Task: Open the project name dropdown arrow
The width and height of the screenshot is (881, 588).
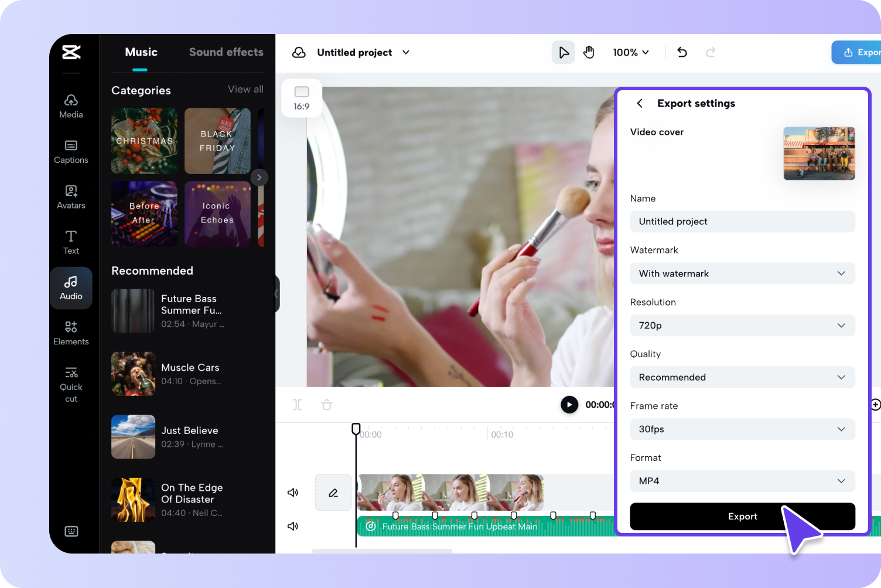Action: tap(406, 53)
